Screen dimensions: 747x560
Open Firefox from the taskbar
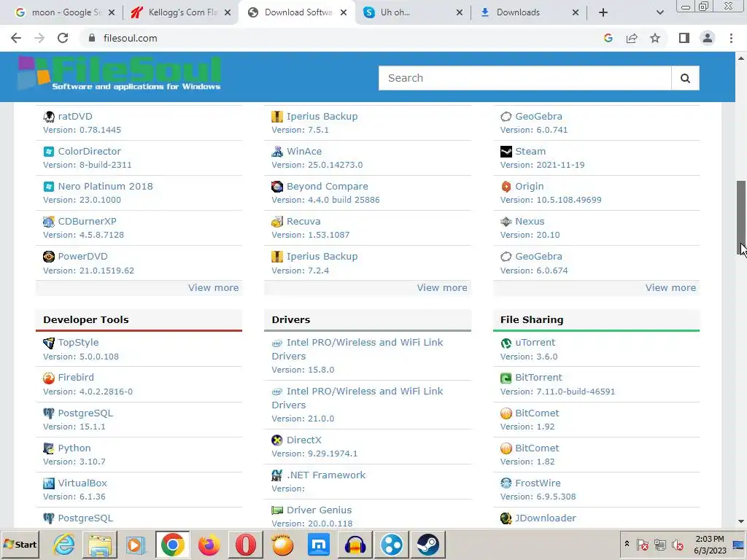tap(209, 544)
